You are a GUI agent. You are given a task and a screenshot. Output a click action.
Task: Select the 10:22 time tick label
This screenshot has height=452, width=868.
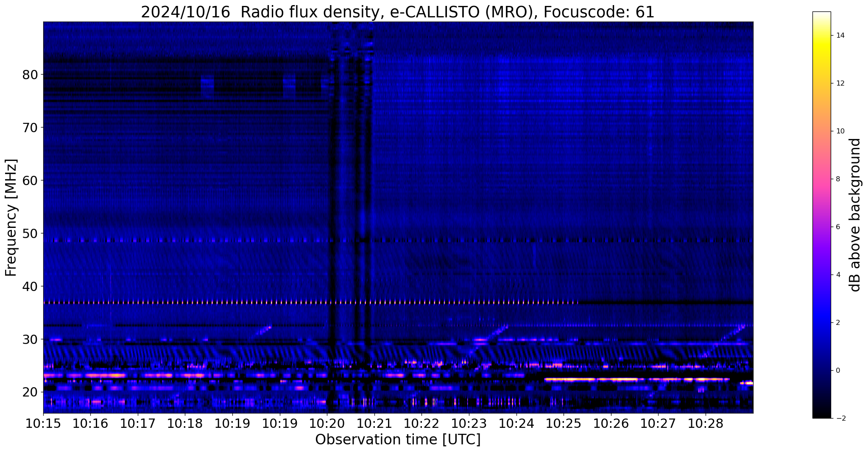pyautogui.click(x=421, y=424)
